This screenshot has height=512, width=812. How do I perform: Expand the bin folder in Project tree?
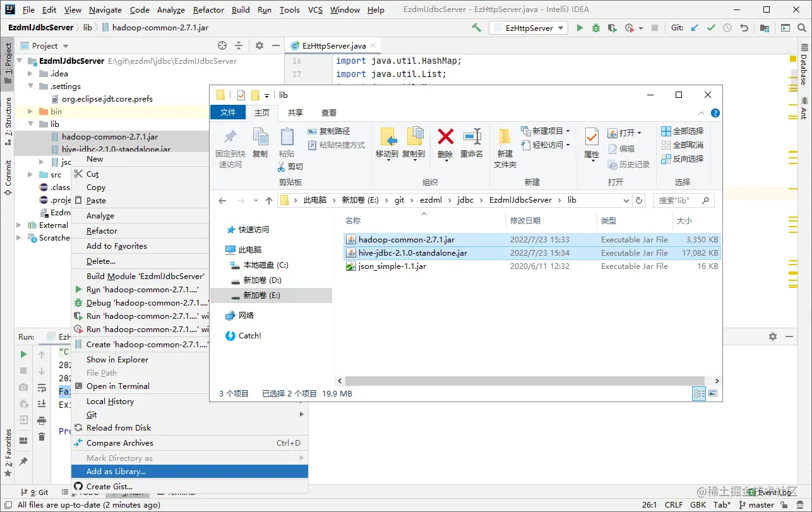point(30,111)
